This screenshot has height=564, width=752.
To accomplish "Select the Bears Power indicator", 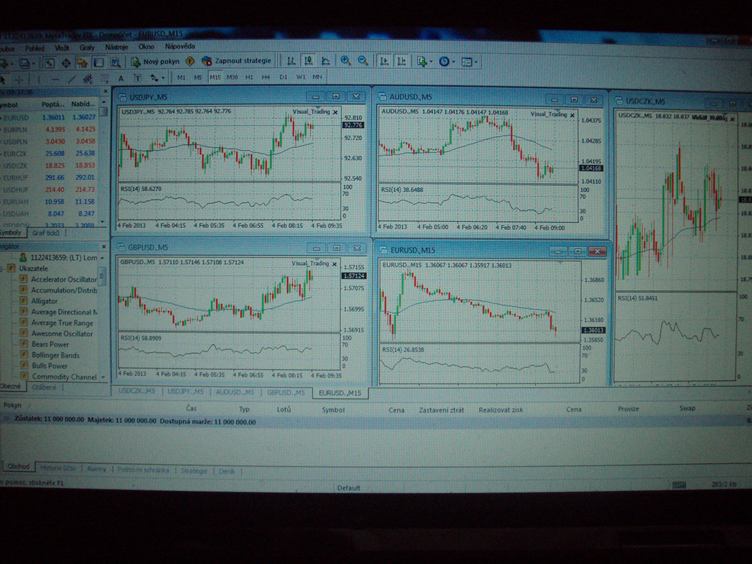I will click(50, 344).
